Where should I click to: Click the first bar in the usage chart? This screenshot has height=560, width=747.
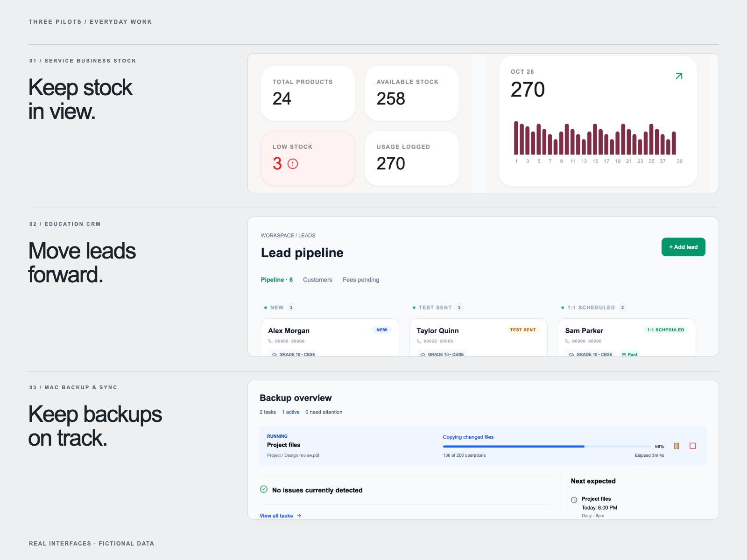click(516, 138)
